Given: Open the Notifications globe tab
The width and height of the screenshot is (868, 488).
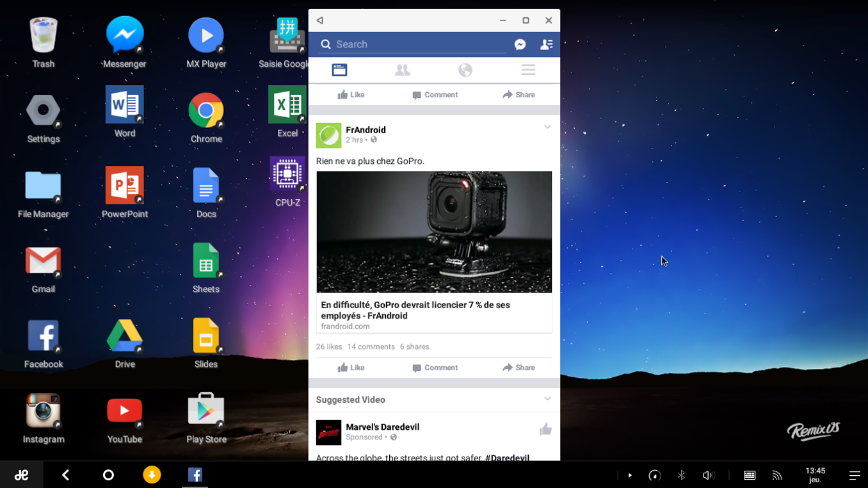Looking at the screenshot, I should 465,70.
